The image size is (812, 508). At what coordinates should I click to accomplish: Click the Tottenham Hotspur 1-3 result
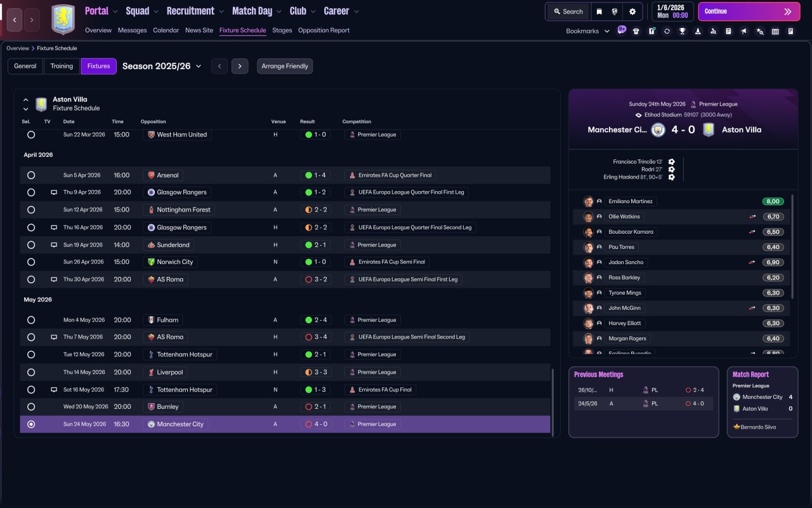click(x=315, y=390)
